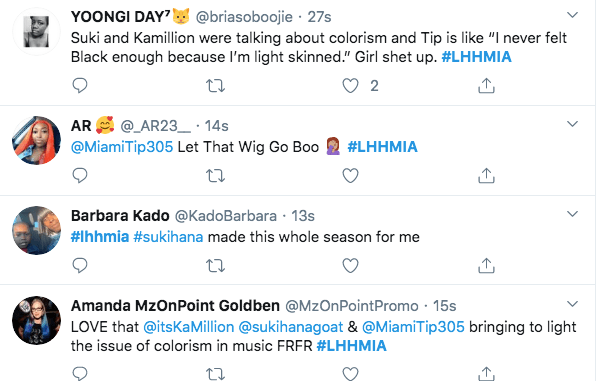Open the YOONGI DAY tweet options chevron

(572, 15)
